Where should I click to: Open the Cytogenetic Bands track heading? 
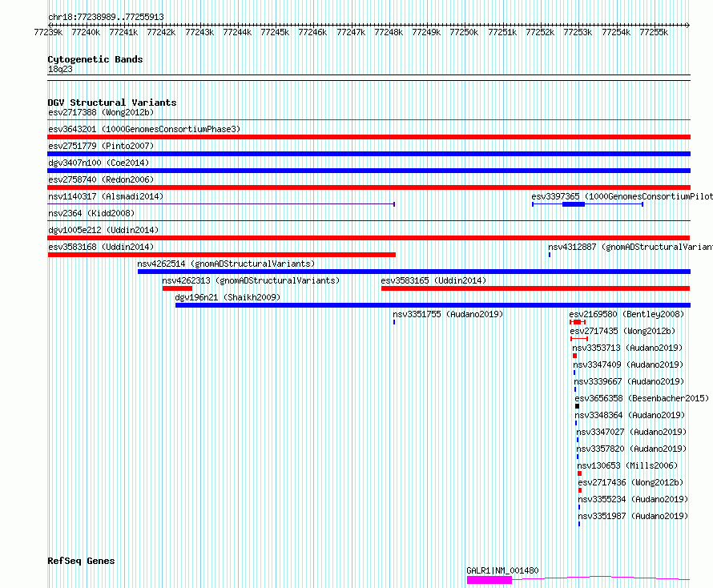pos(95,59)
